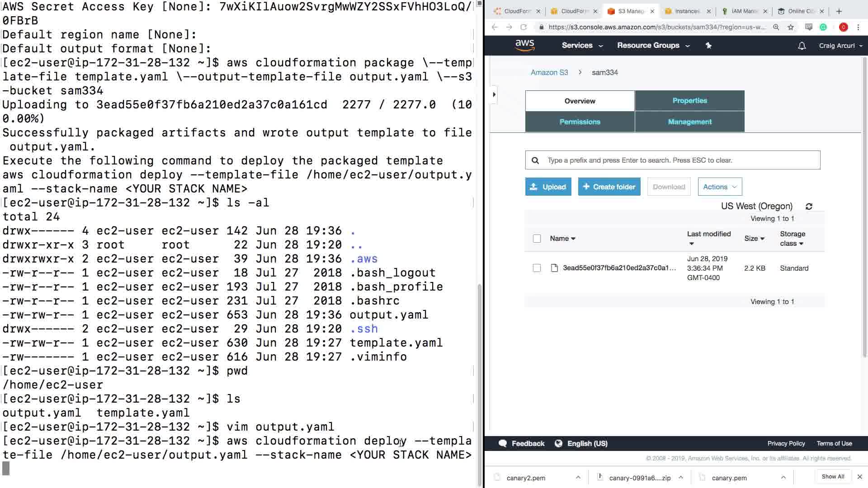Toggle the select-all objects checkbox
Viewport: 868px width, 488px height.
(537, 239)
